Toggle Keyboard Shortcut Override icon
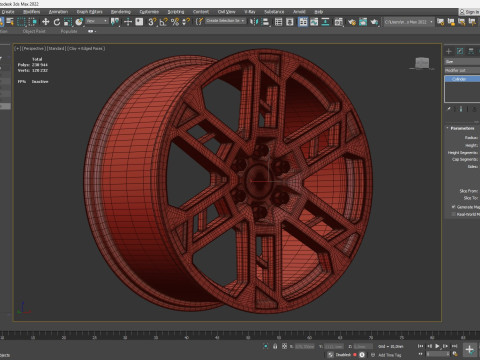This screenshot has height=360, width=480. point(139,22)
